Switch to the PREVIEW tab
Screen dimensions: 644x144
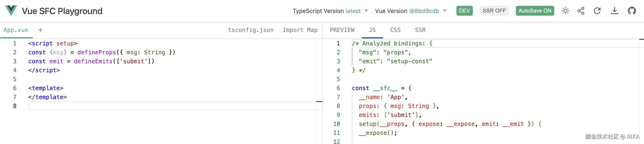click(x=342, y=30)
